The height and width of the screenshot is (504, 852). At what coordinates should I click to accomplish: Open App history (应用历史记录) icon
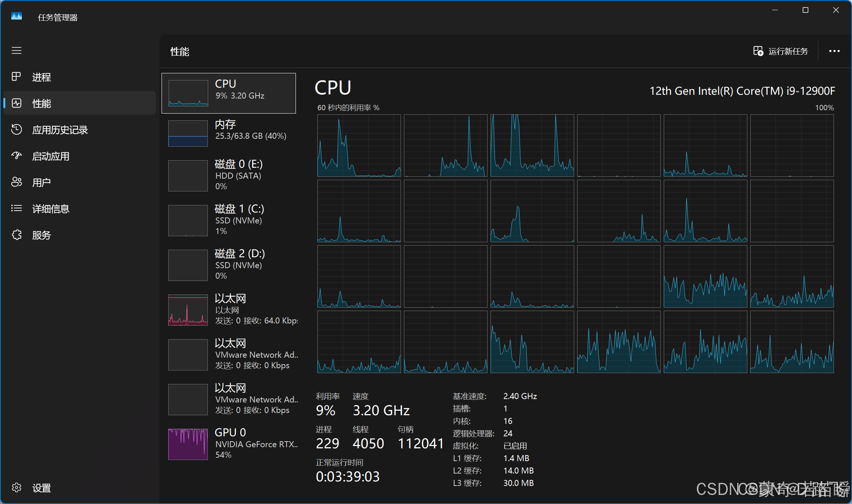17,129
